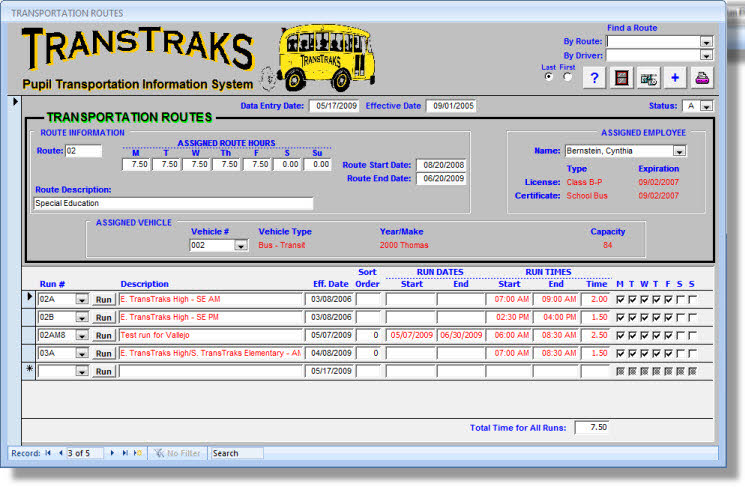Open the By Driver dropdown
The image size is (745, 487).
[706, 56]
